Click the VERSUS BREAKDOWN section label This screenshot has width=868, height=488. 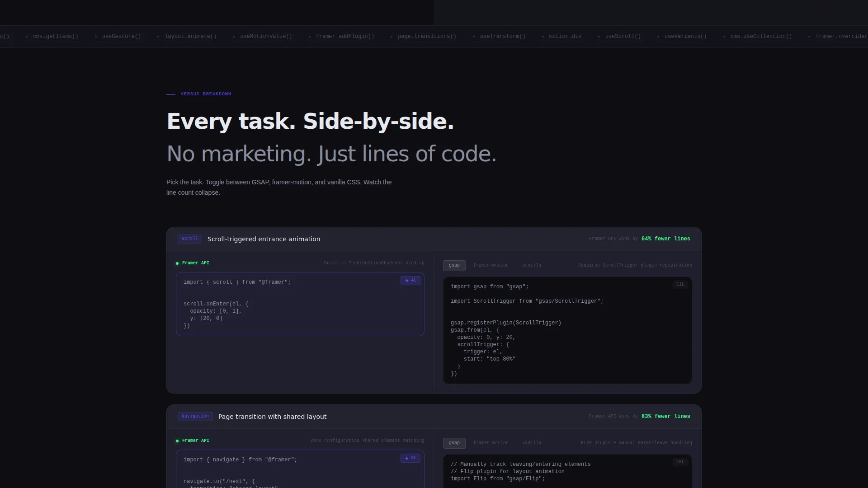point(206,94)
